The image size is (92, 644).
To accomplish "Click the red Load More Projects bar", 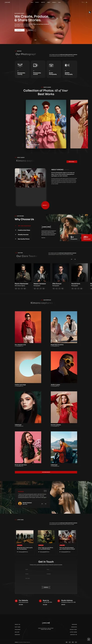I will coord(46,472).
